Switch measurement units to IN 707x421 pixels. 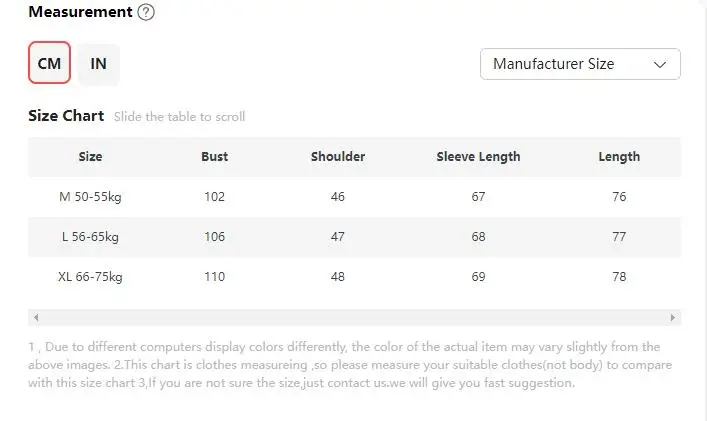[98, 64]
